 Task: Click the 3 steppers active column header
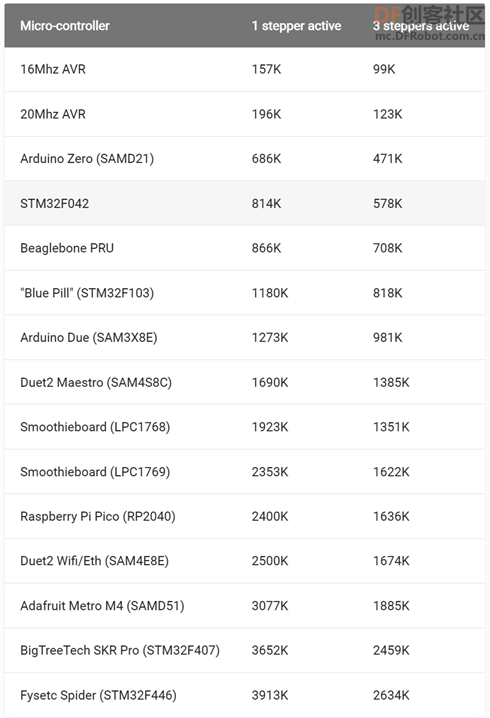[x=421, y=26]
